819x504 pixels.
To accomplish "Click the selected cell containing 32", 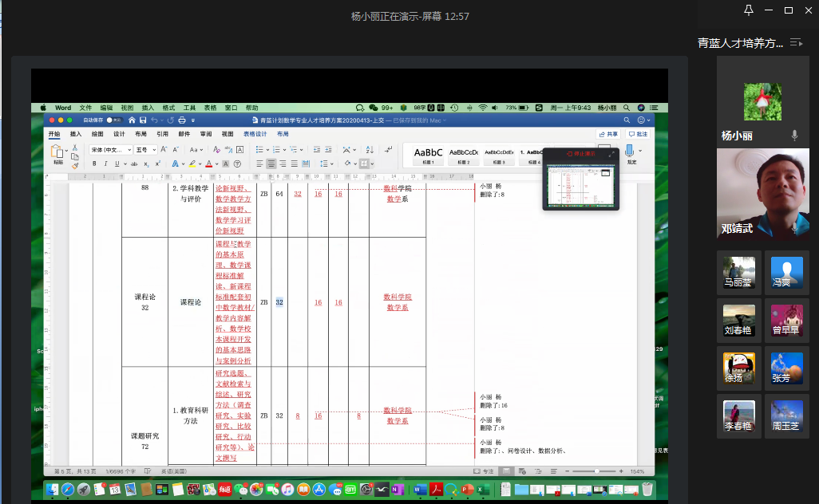I will coord(279,302).
